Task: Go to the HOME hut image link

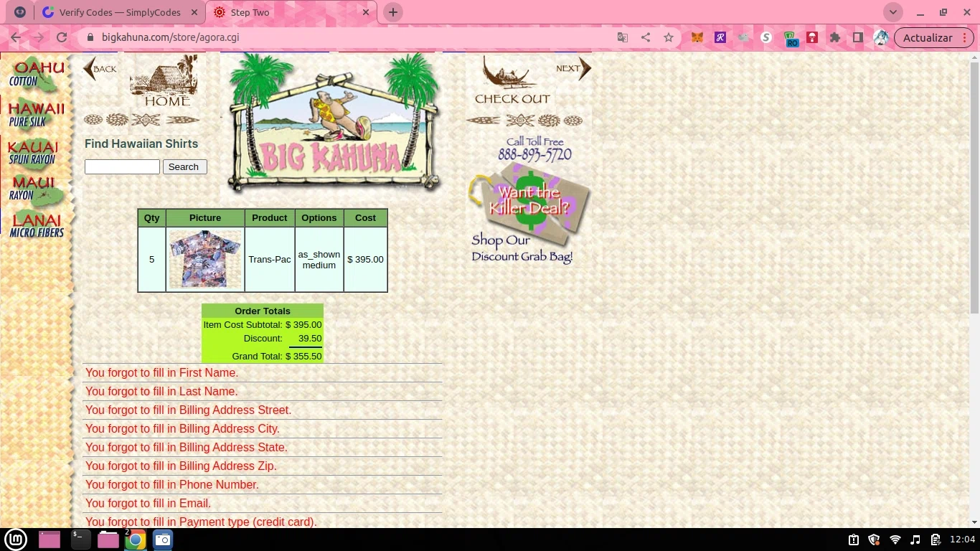Action: pyautogui.click(x=164, y=82)
